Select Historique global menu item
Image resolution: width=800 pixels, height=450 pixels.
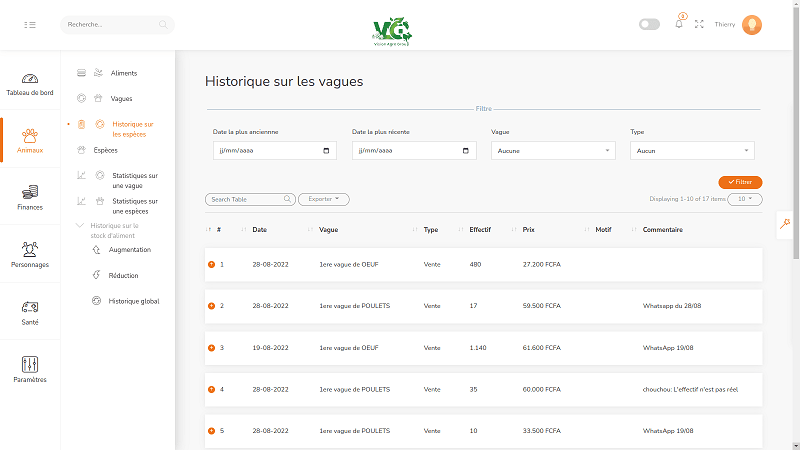(x=133, y=300)
